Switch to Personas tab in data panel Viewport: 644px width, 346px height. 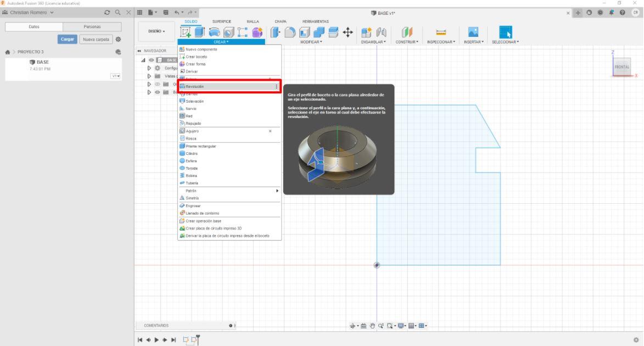tap(92, 27)
